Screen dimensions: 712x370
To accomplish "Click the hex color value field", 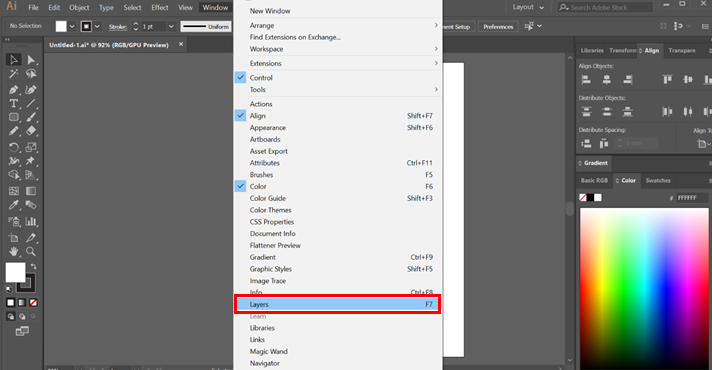I will pyautogui.click(x=692, y=198).
